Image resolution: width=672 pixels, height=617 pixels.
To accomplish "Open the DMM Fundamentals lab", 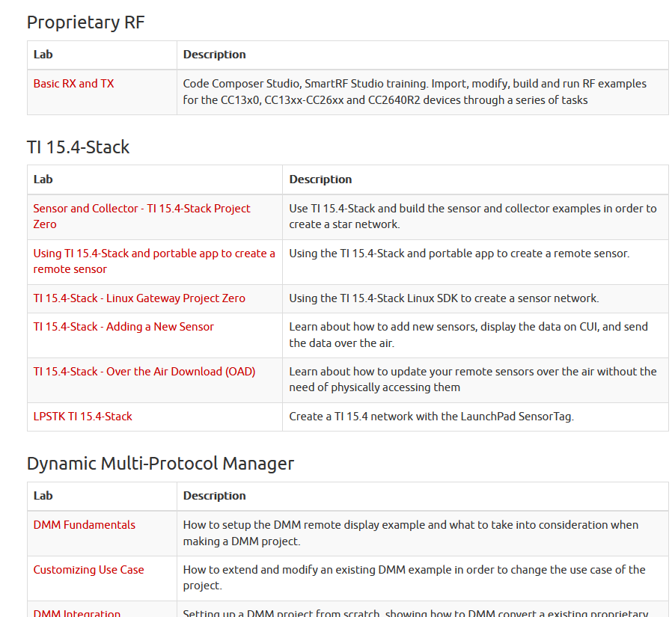I will (x=85, y=525).
